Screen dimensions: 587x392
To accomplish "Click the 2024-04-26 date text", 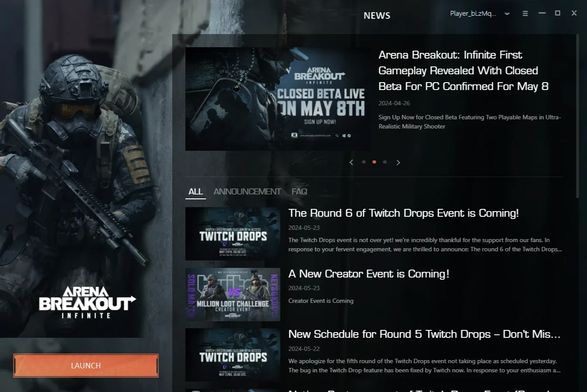I will tap(394, 104).
